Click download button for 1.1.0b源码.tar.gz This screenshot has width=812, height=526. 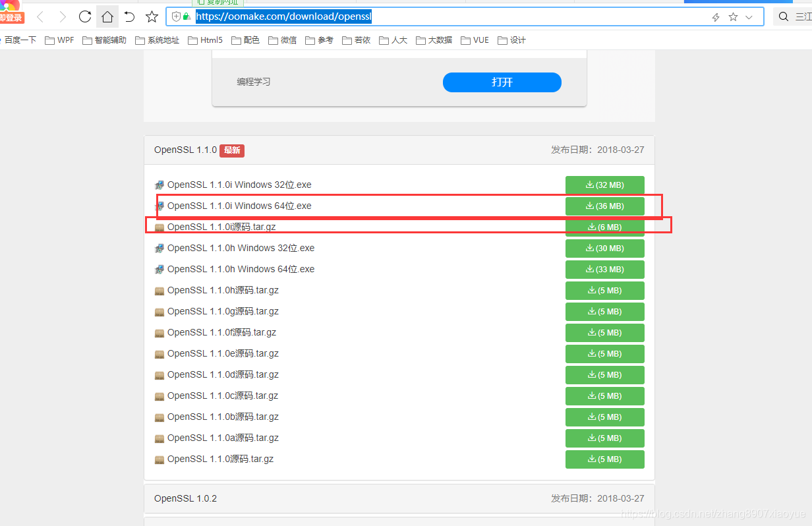(x=605, y=417)
